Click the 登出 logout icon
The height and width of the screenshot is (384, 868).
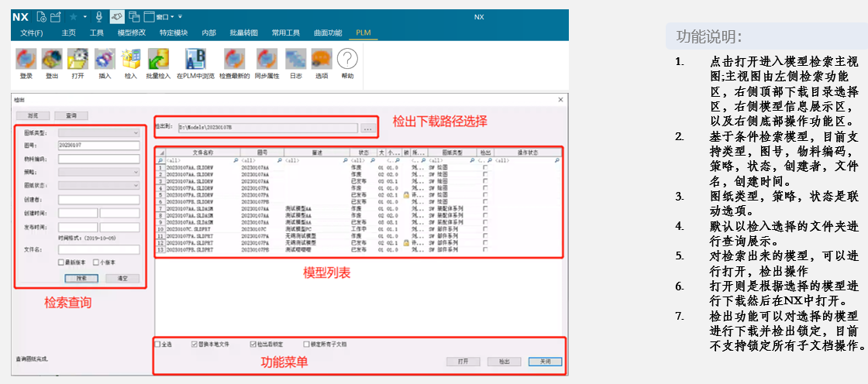[52, 59]
